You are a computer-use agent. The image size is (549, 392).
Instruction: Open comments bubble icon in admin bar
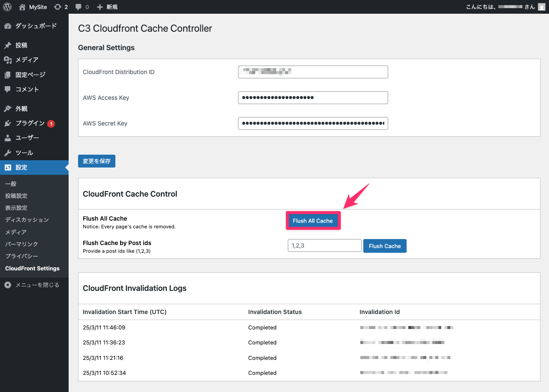78,7
